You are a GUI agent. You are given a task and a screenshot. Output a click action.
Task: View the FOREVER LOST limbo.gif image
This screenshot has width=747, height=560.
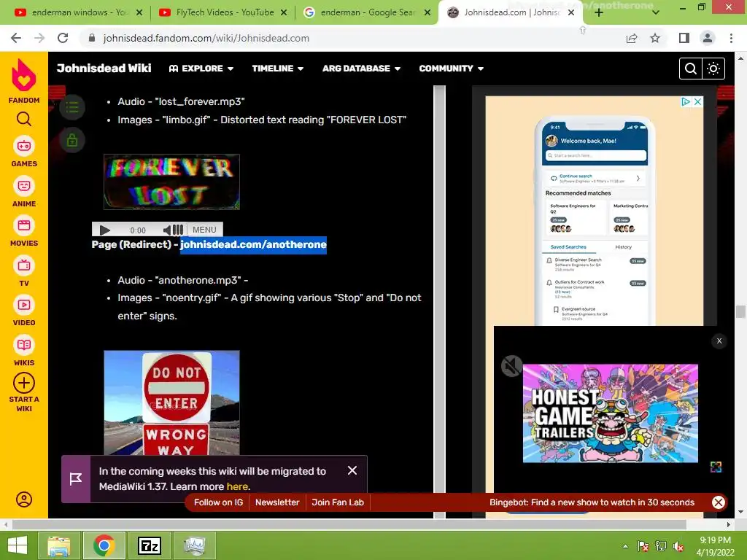[x=172, y=182]
